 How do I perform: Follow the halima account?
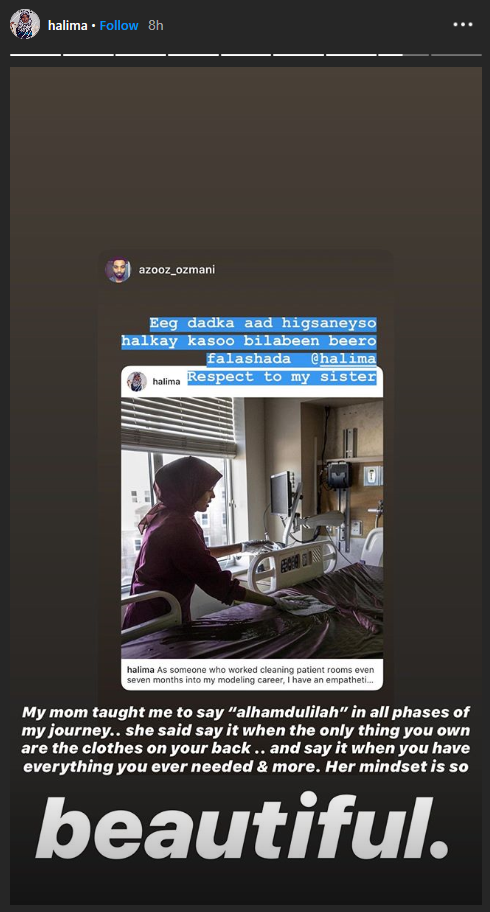pyautogui.click(x=119, y=26)
